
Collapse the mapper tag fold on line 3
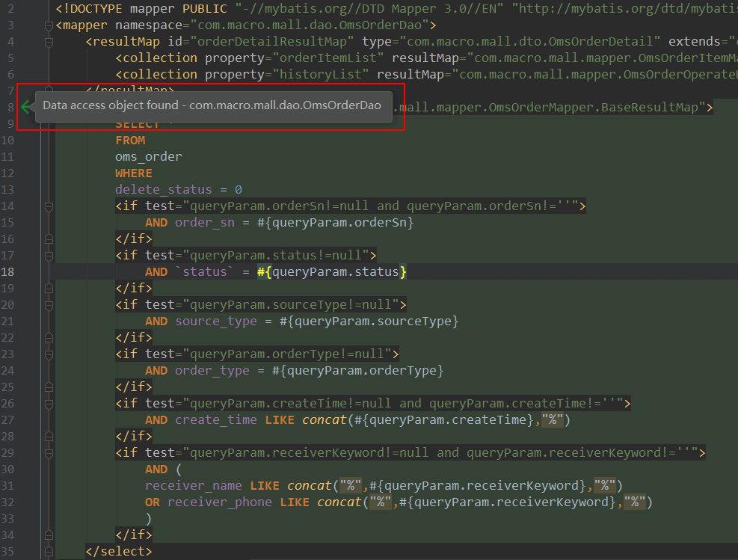point(49,25)
